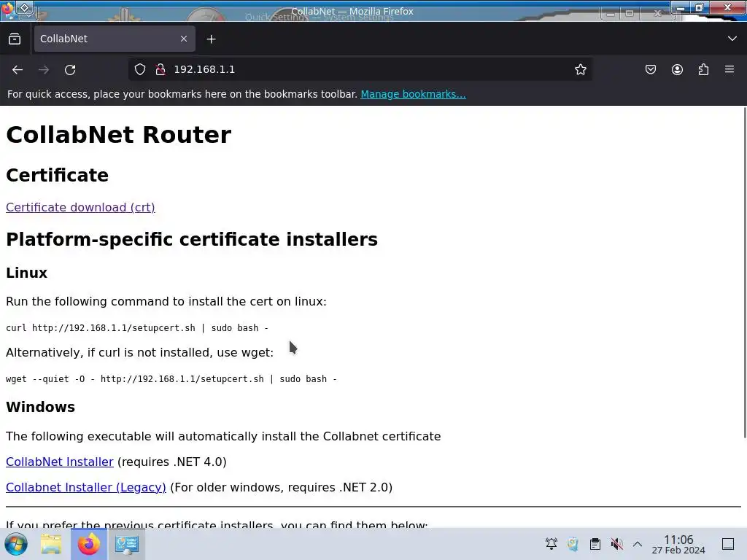Open the Start menu orb
The height and width of the screenshot is (560, 747).
(x=16, y=544)
